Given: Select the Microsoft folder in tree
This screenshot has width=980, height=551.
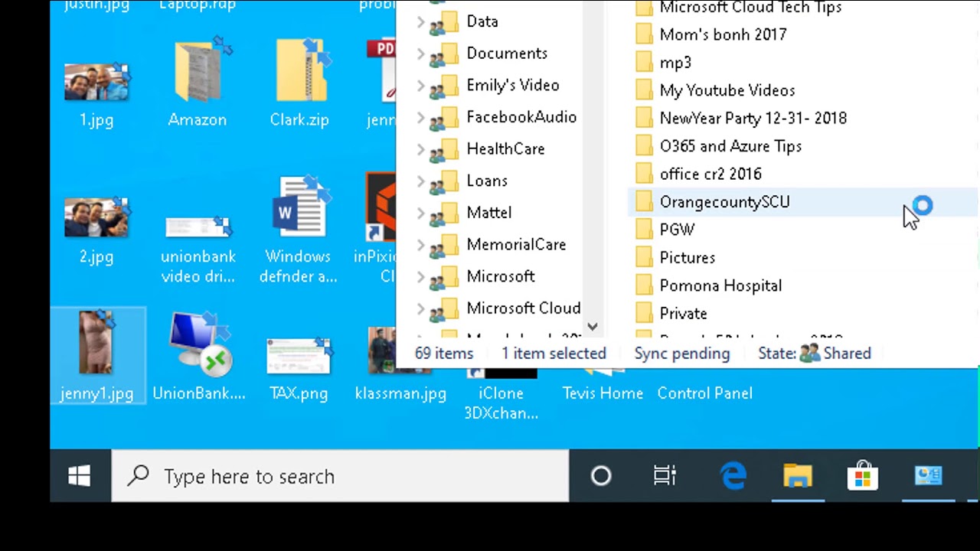Looking at the screenshot, I should tap(501, 277).
